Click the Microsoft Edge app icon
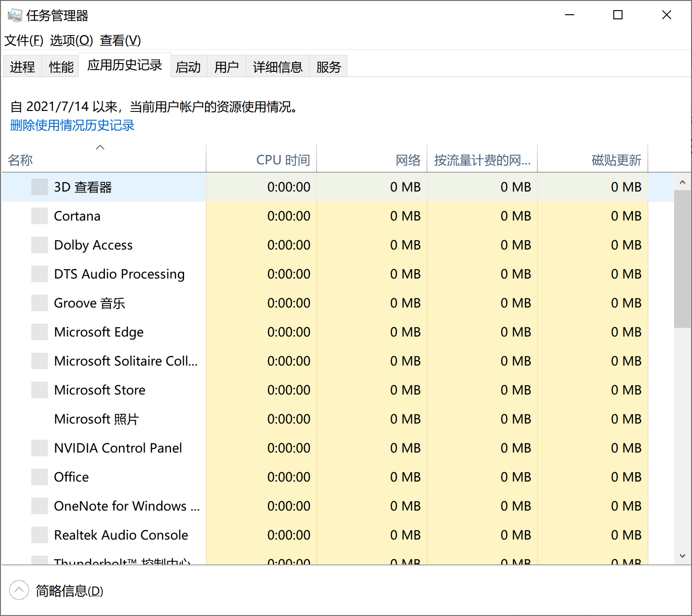Image resolution: width=692 pixels, height=616 pixels. pyautogui.click(x=40, y=332)
